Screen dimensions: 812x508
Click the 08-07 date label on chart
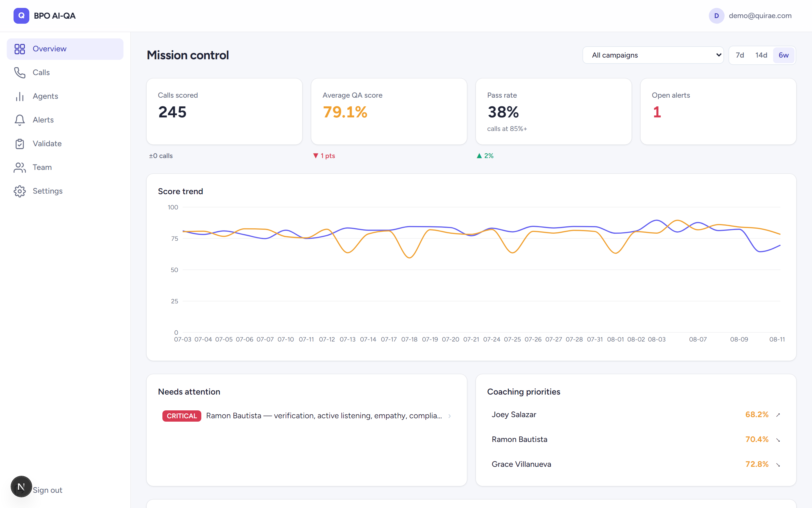click(698, 340)
